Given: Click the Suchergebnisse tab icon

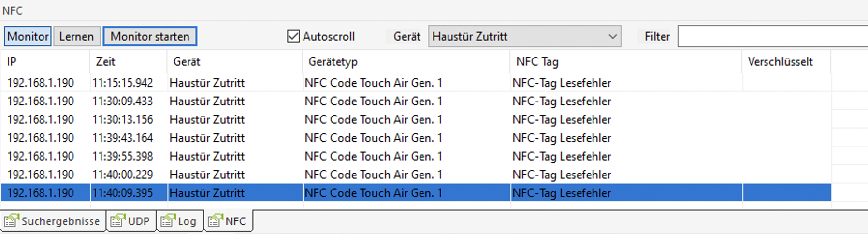Looking at the screenshot, I should click(x=11, y=221).
